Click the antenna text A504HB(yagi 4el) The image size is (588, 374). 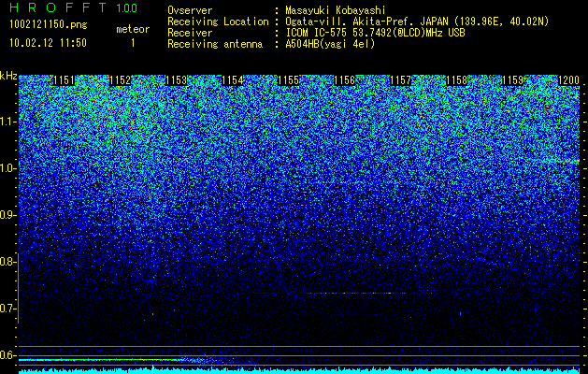click(x=330, y=44)
